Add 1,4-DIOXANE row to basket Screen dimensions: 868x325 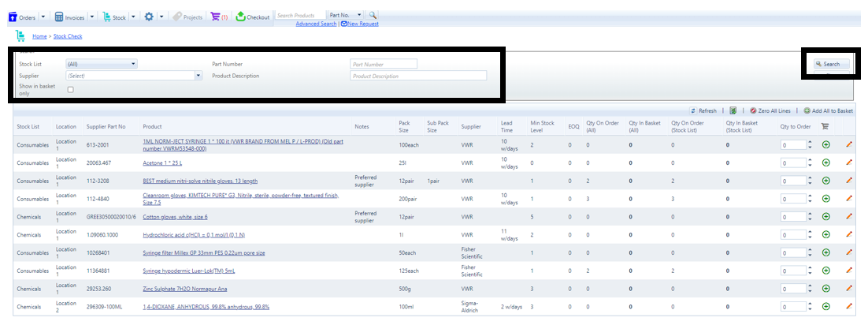(x=826, y=307)
